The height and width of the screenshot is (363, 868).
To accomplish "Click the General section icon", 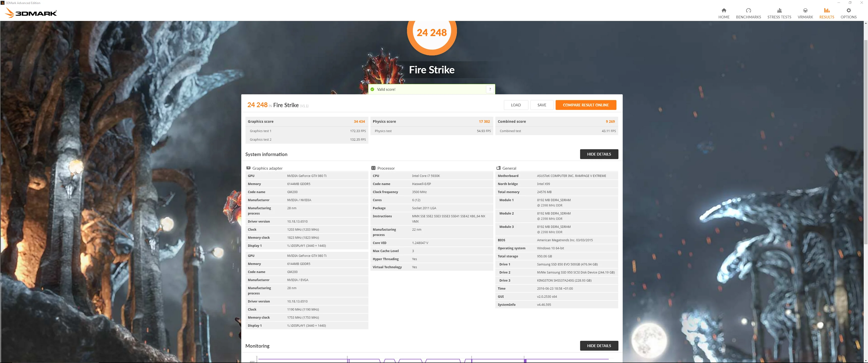I will pyautogui.click(x=498, y=168).
